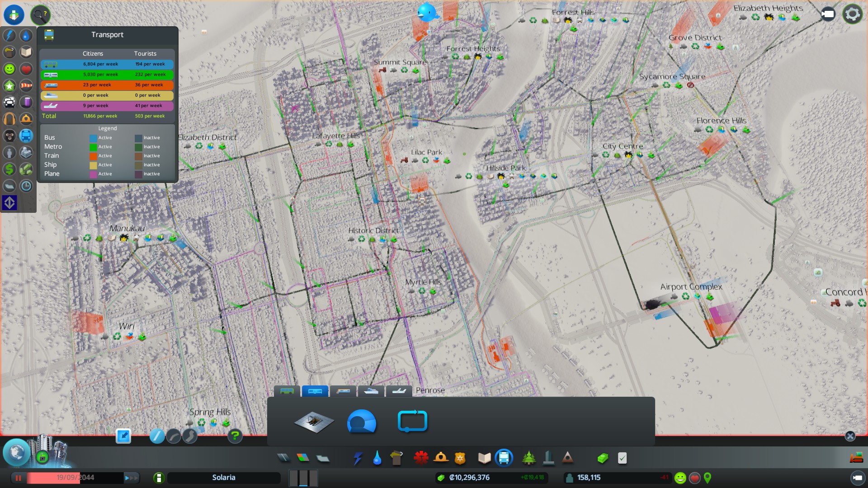Click the Solaria city name field

[x=224, y=478]
